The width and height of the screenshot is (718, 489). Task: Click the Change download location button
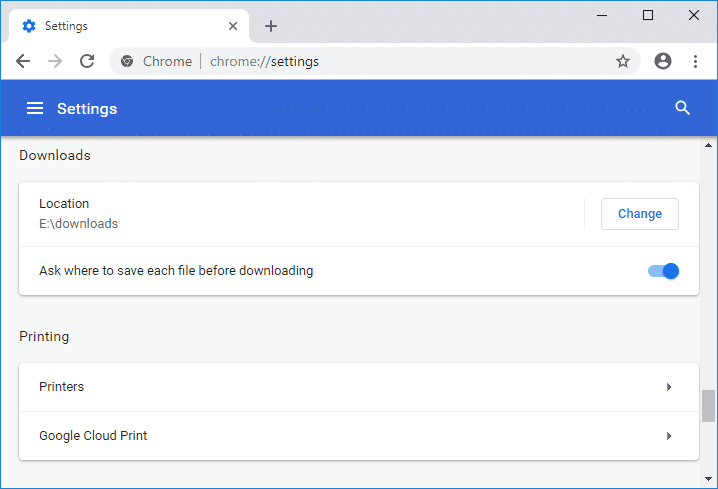tap(639, 214)
